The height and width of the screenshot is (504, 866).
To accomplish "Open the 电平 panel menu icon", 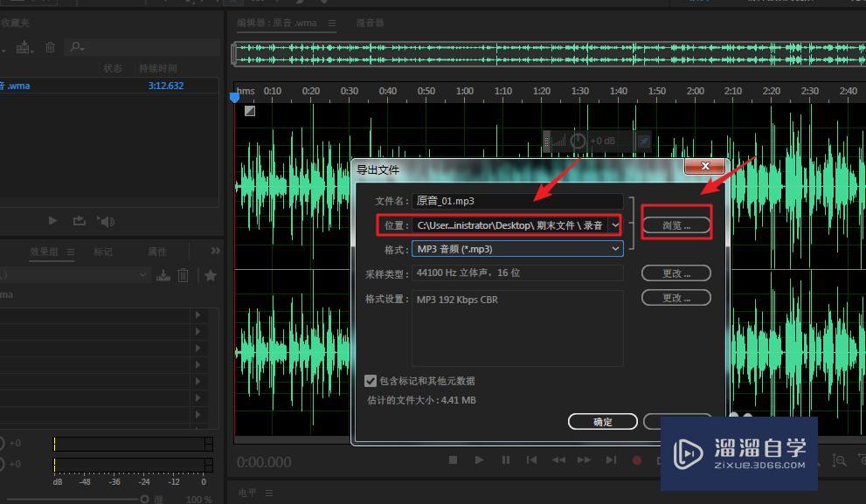I will pyautogui.click(x=269, y=493).
